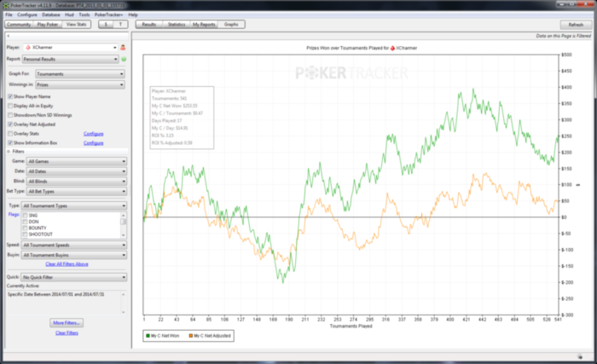Open the Tools menu
The image size is (597, 364).
coord(84,14)
